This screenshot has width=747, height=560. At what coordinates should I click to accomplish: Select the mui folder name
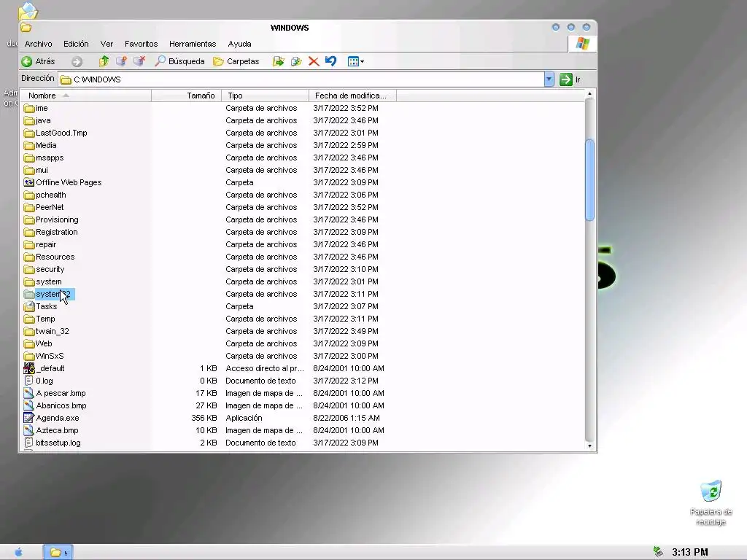[x=42, y=170]
